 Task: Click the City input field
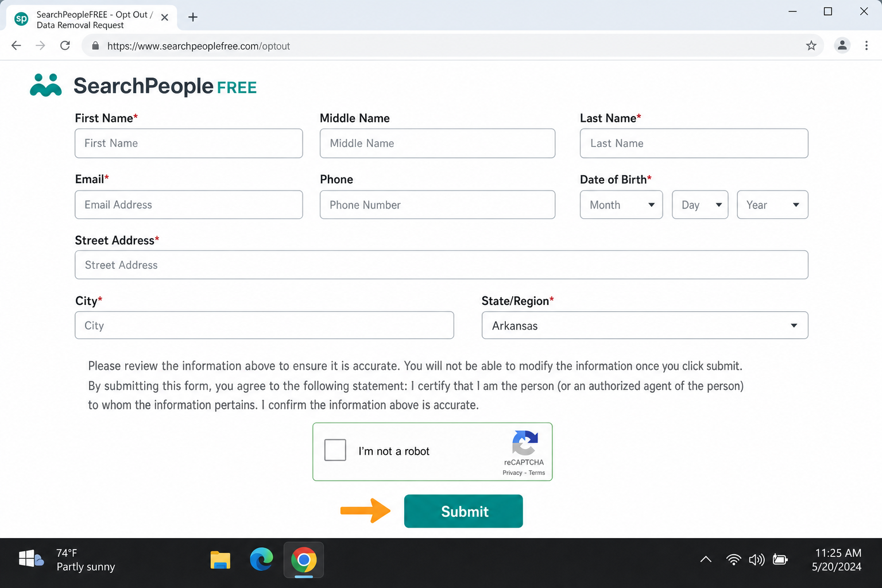[264, 326]
